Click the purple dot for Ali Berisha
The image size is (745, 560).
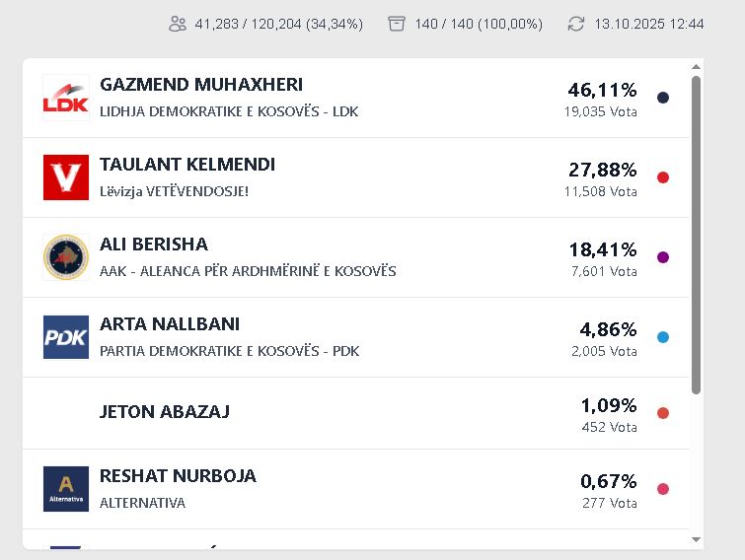click(663, 257)
